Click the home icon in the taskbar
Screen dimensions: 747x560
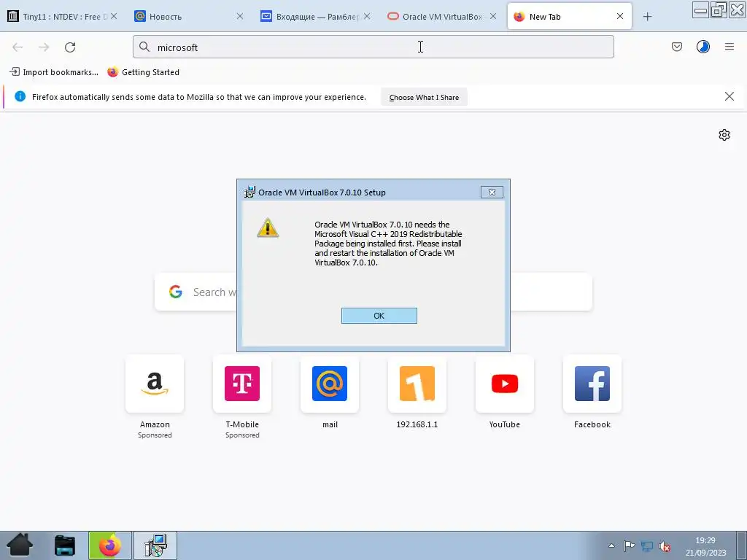(x=20, y=545)
